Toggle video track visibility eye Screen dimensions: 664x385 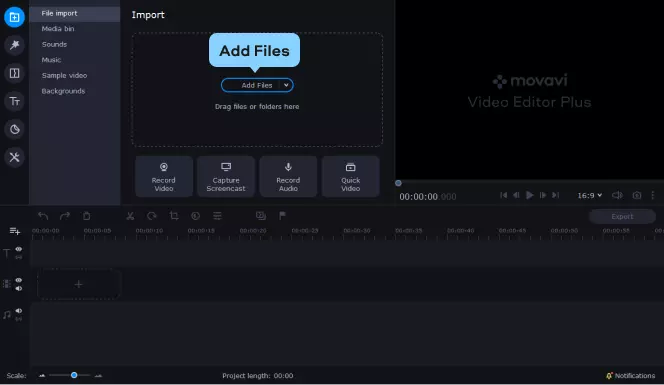click(19, 280)
